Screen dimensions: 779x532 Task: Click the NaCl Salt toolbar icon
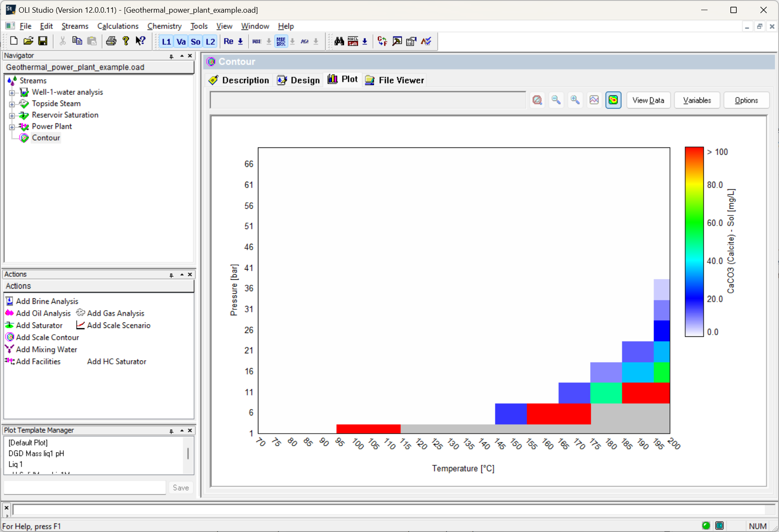pos(353,41)
